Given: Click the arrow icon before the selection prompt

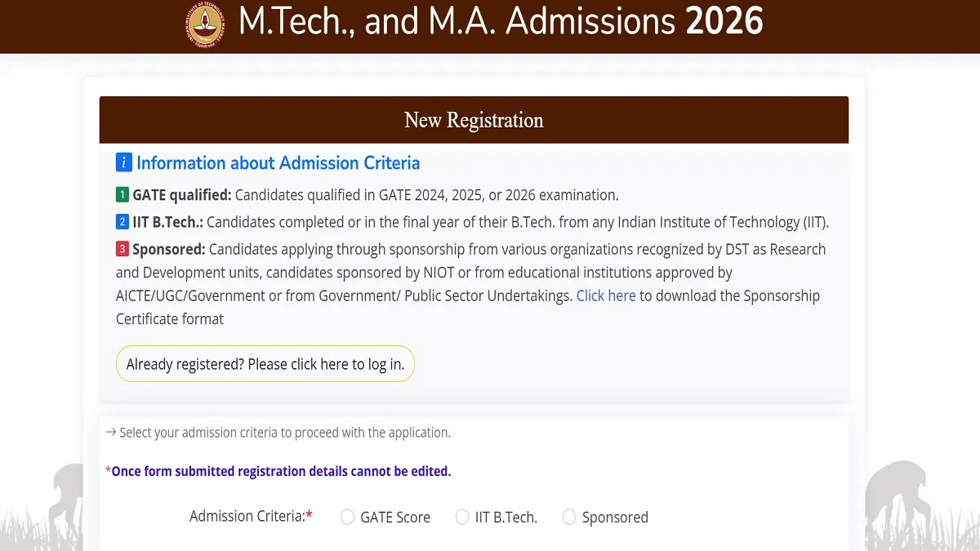Looking at the screenshot, I should point(111,432).
